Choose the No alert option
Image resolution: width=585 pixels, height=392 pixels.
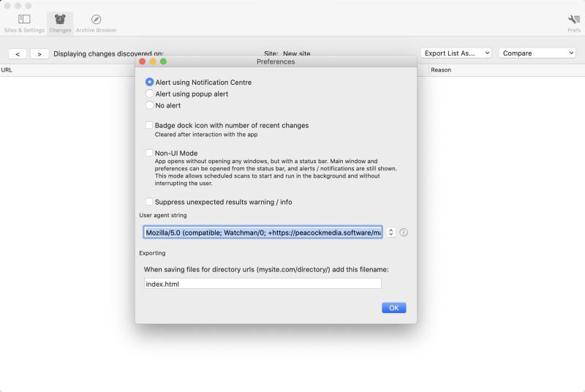pos(149,105)
